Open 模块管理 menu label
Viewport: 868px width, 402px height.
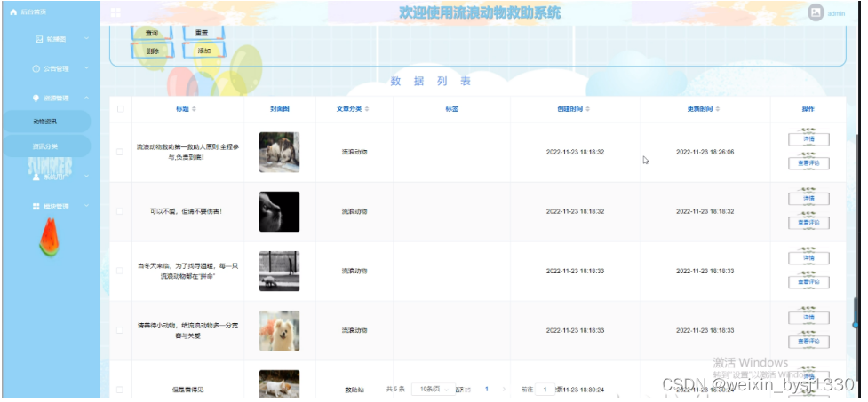click(x=57, y=206)
